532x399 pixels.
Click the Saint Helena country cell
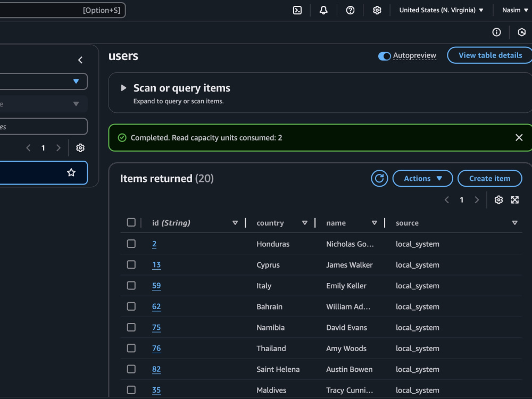click(278, 369)
